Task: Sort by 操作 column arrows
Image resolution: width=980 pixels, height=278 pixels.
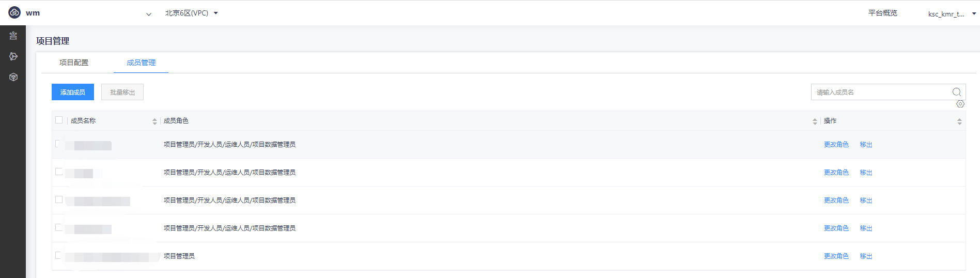Action: click(959, 121)
